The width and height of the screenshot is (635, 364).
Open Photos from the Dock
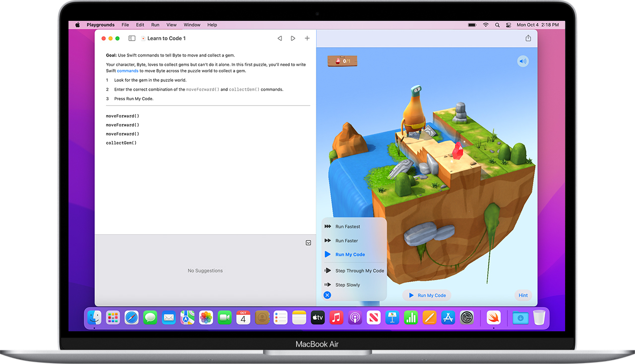(x=206, y=317)
